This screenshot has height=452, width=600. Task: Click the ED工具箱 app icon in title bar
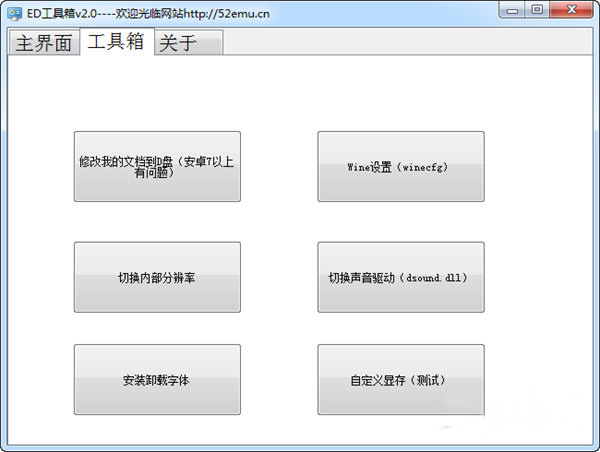point(15,12)
